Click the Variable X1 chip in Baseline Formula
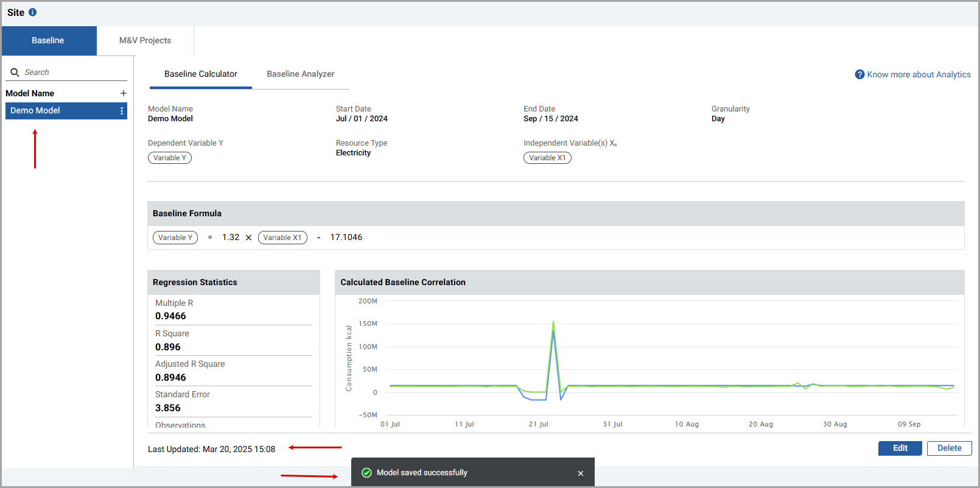 click(282, 238)
